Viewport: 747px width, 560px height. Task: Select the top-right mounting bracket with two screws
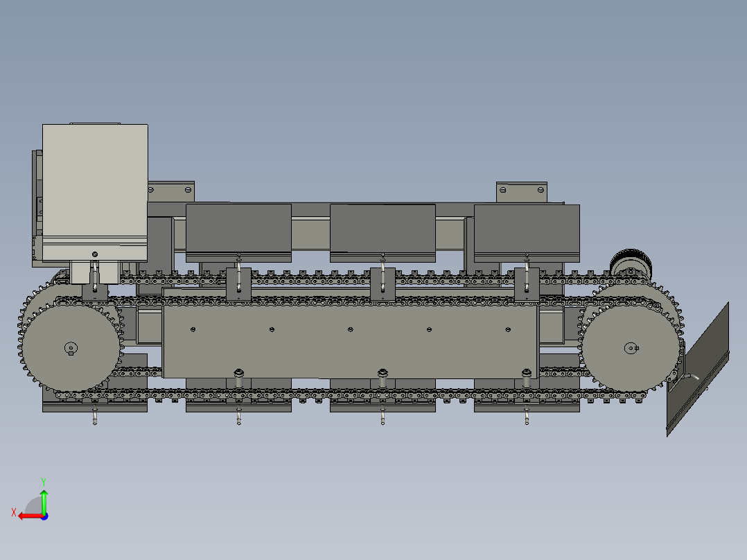522,193
